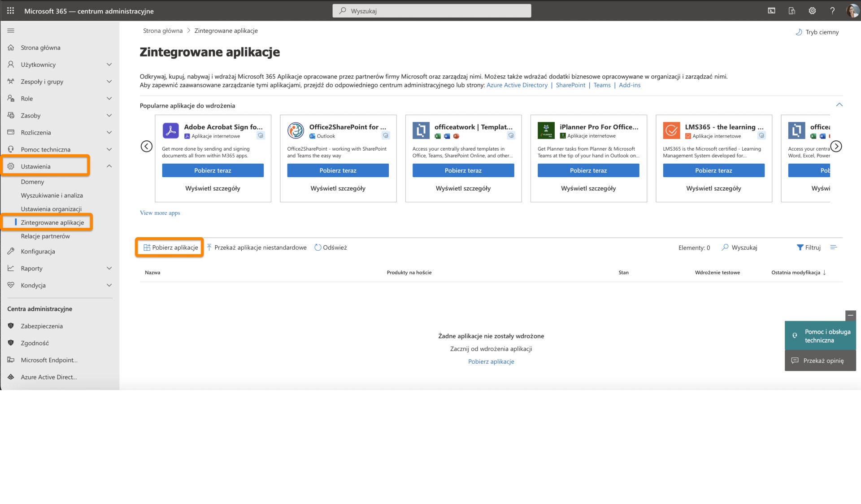The height and width of the screenshot is (504, 861).
Task: Click Pobierz teraz for iPlanner Pro
Action: [x=588, y=170]
